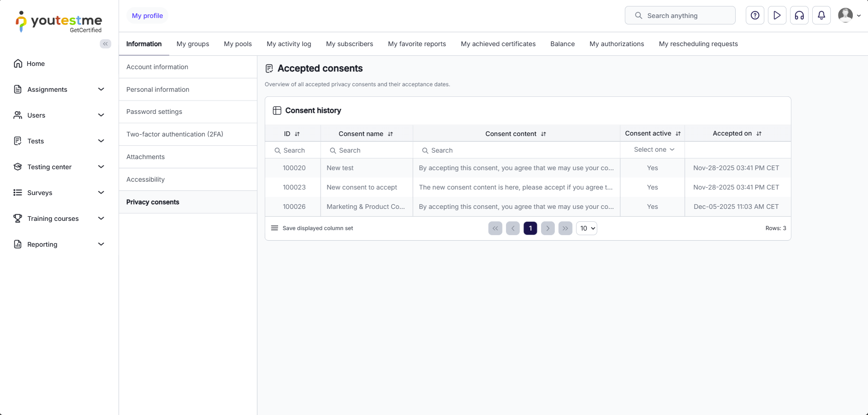The height and width of the screenshot is (415, 868).
Task: Click the Consent name search filter field
Action: pyautogui.click(x=367, y=150)
